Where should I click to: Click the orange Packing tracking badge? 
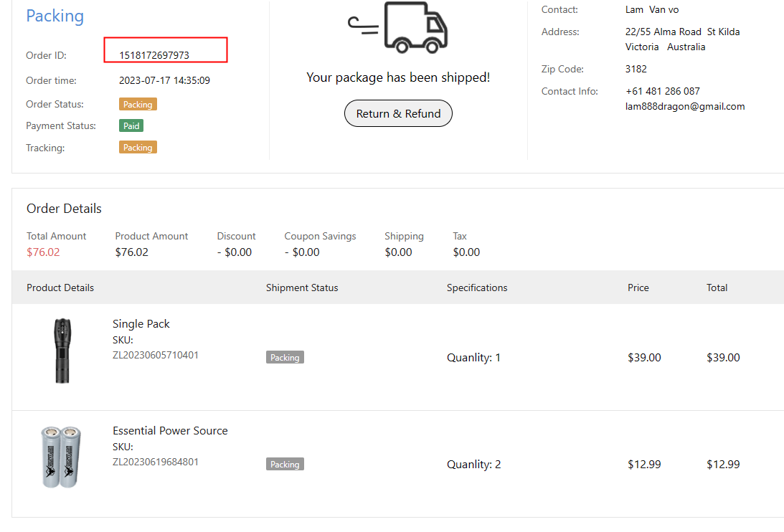click(138, 147)
